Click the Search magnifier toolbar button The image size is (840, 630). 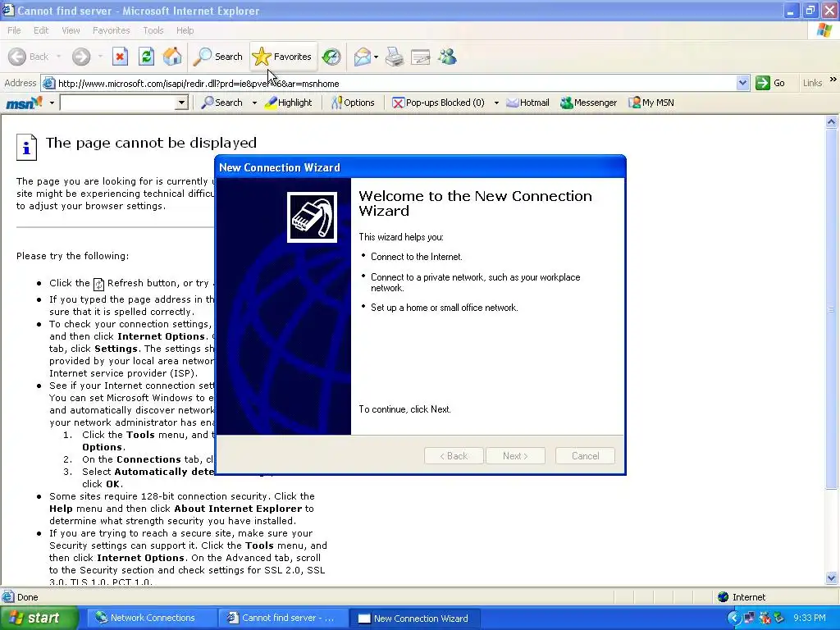click(x=218, y=57)
